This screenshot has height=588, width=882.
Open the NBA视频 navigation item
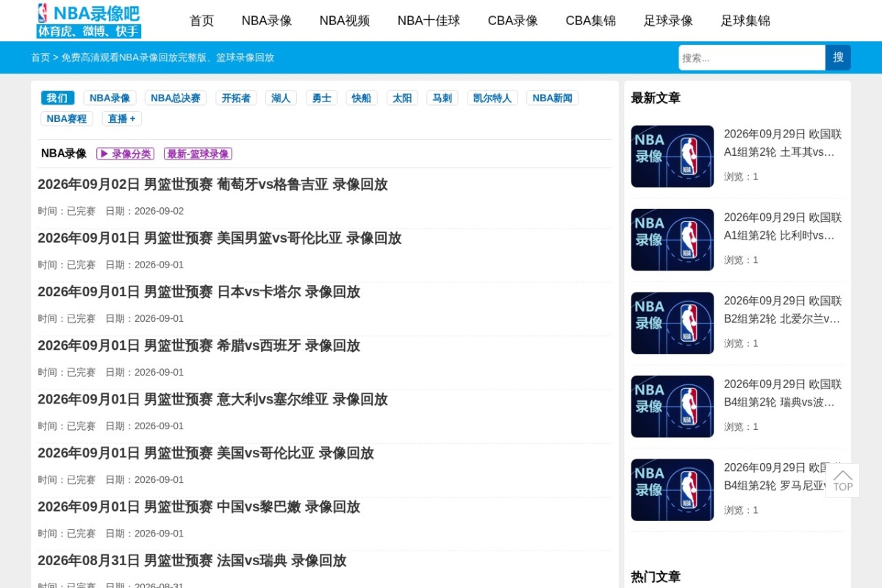point(345,21)
